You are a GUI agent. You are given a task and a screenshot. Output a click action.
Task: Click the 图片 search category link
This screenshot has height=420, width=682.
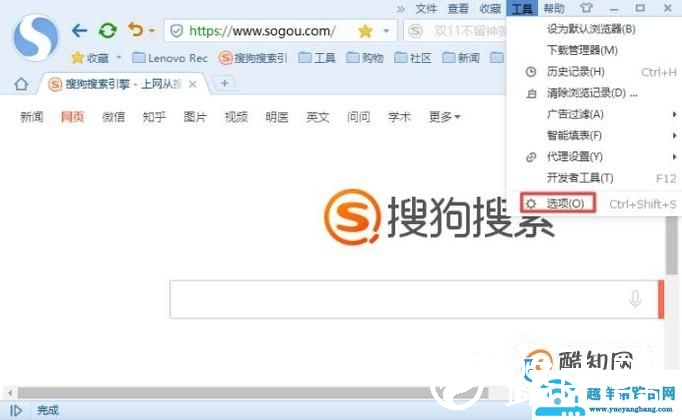(195, 117)
